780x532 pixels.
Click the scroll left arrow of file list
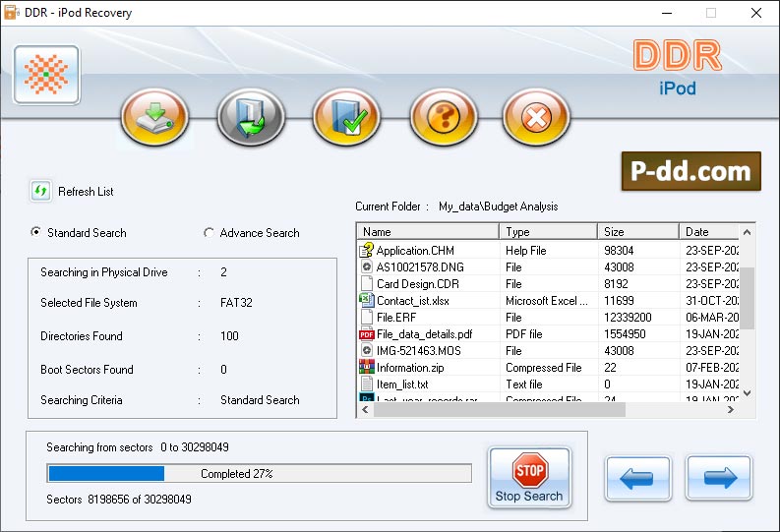click(x=366, y=410)
